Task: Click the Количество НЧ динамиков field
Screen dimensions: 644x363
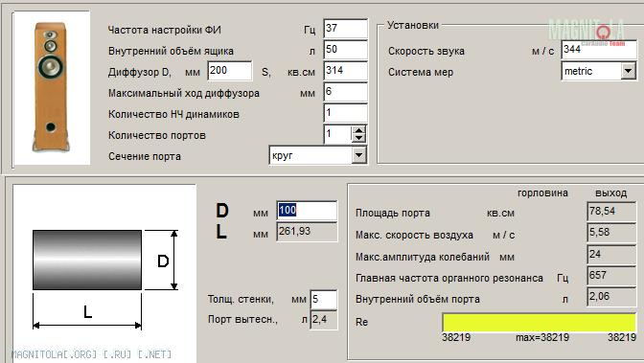Action: pyautogui.click(x=345, y=113)
